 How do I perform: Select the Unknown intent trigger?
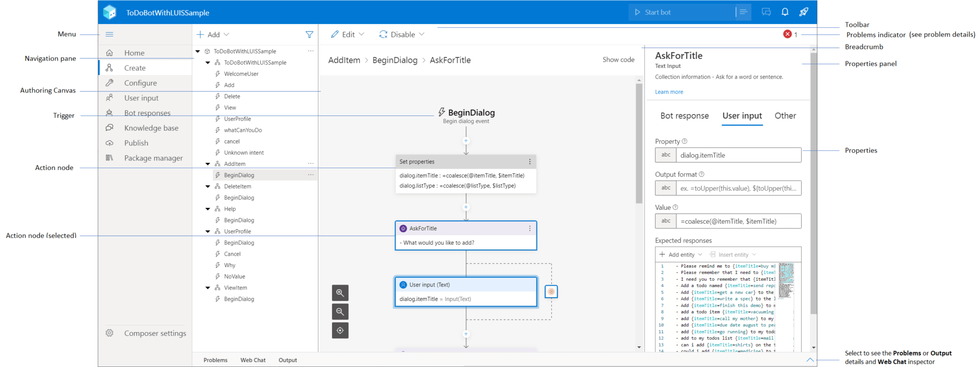[244, 153]
